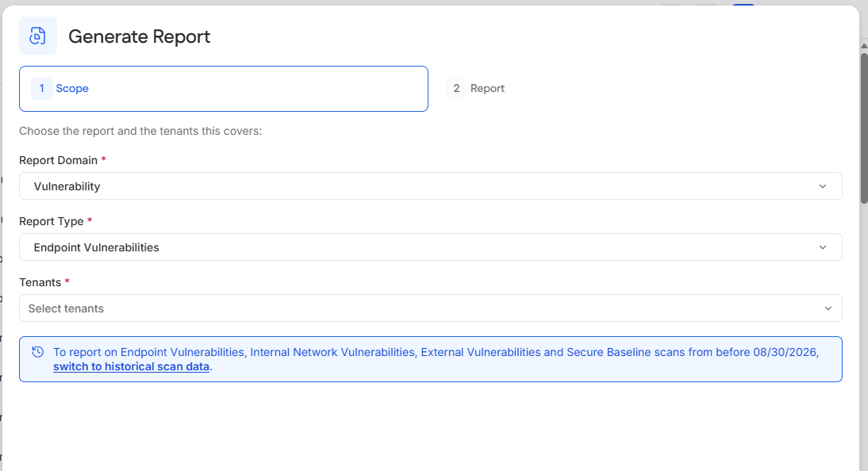Select the Scope step tab

[x=224, y=89]
